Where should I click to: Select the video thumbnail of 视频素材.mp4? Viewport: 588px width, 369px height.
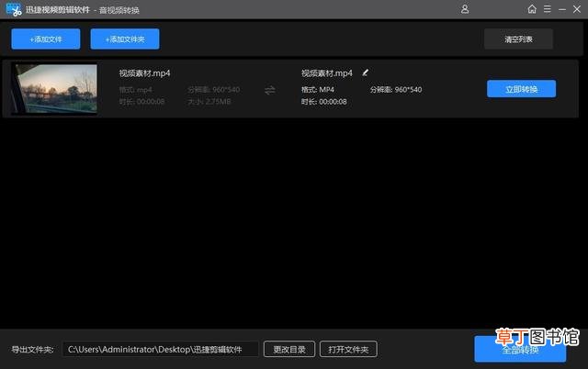[x=53, y=88]
